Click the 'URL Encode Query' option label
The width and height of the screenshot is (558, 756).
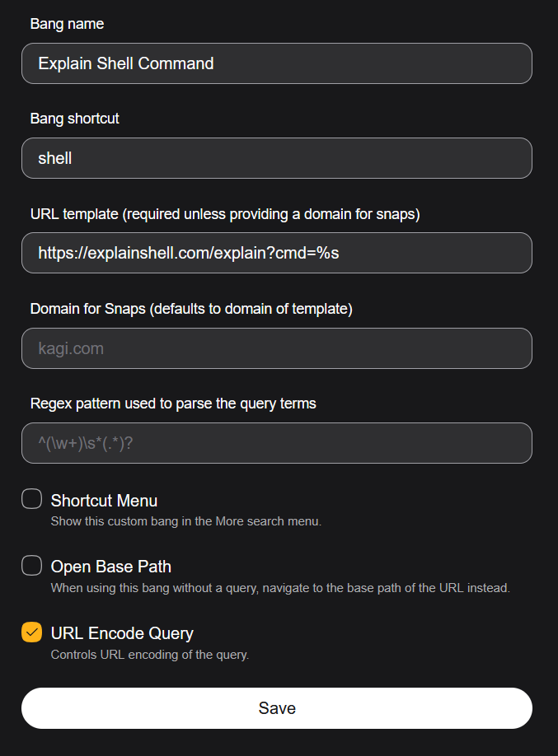pyautogui.click(x=122, y=633)
